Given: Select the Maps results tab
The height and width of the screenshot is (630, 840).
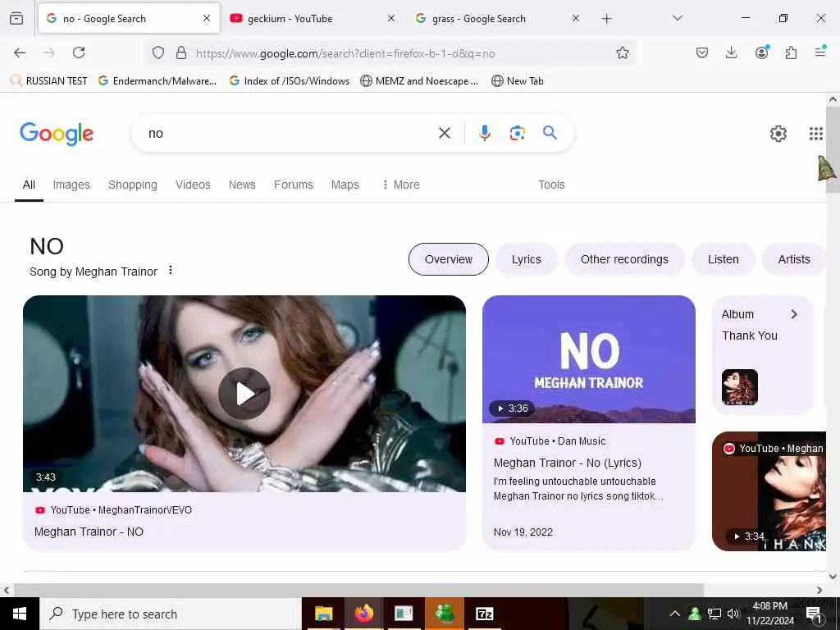Looking at the screenshot, I should [x=345, y=185].
